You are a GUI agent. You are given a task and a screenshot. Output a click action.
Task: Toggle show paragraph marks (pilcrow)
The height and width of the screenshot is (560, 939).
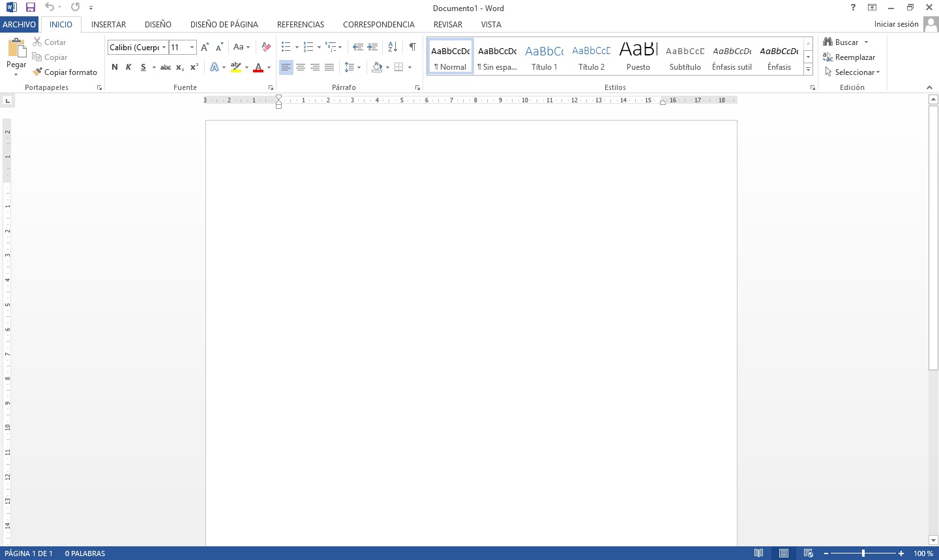coord(412,47)
